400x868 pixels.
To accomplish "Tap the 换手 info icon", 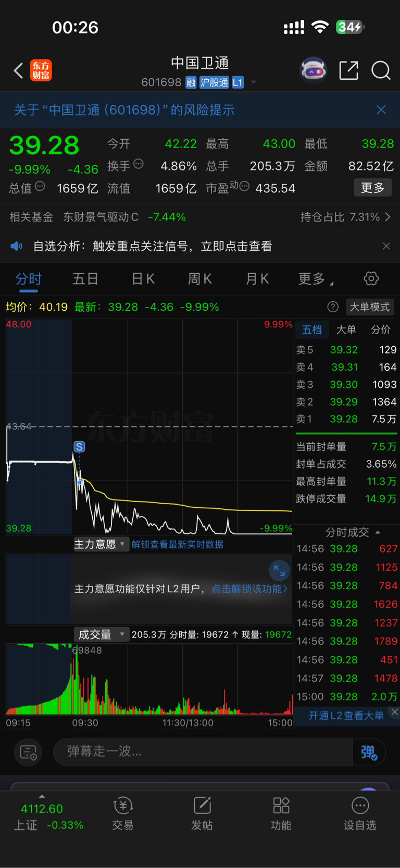I will (139, 164).
